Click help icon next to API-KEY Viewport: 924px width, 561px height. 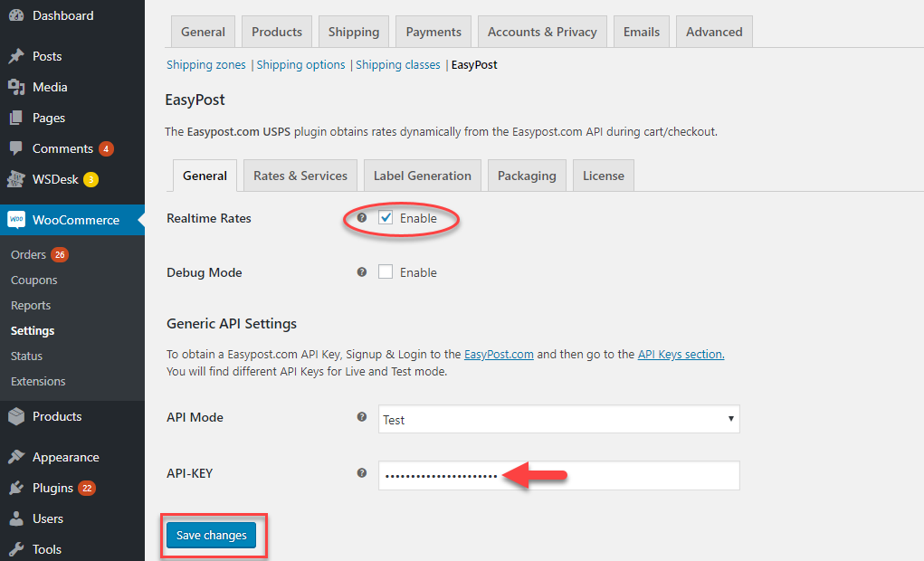362,473
